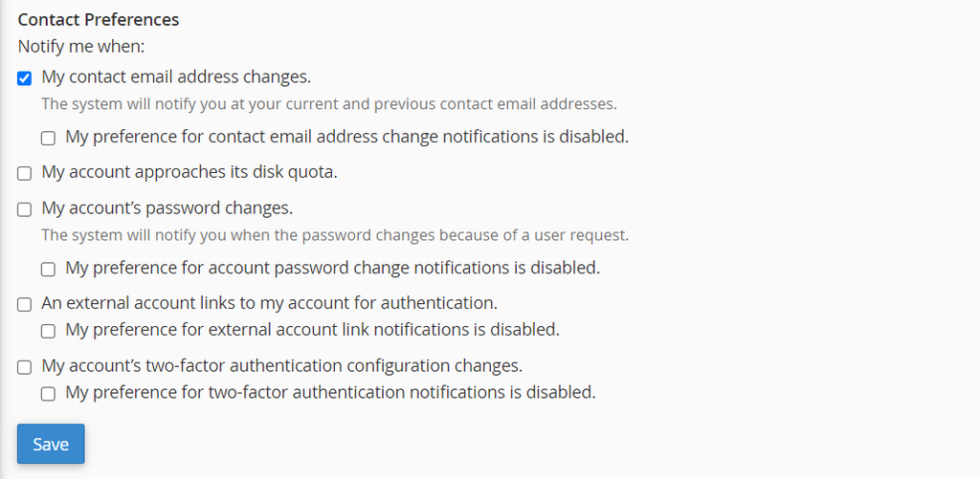Click the two-factor authentication configuration changes label text
This screenshot has height=479, width=980.
(x=281, y=366)
